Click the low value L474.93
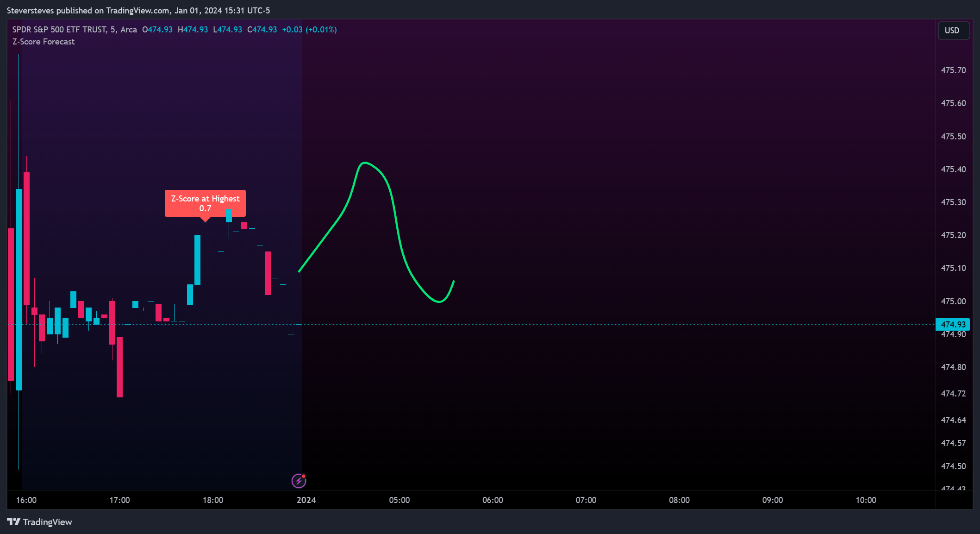 coord(228,30)
